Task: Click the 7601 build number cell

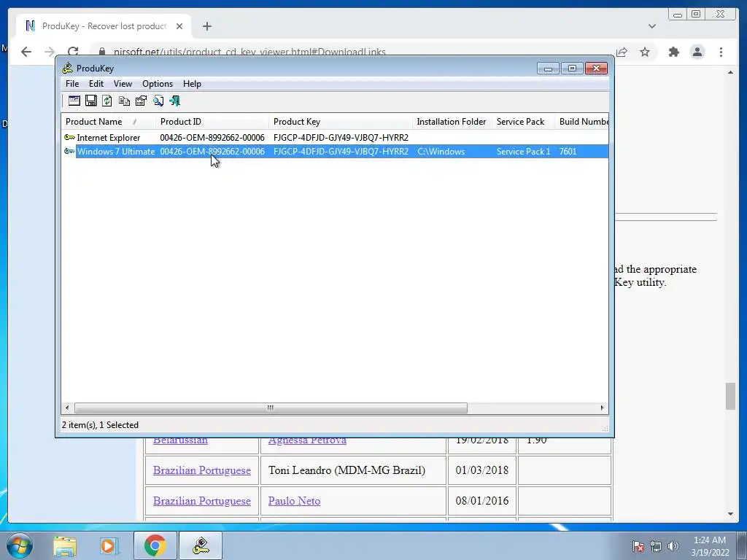Action: tap(568, 152)
